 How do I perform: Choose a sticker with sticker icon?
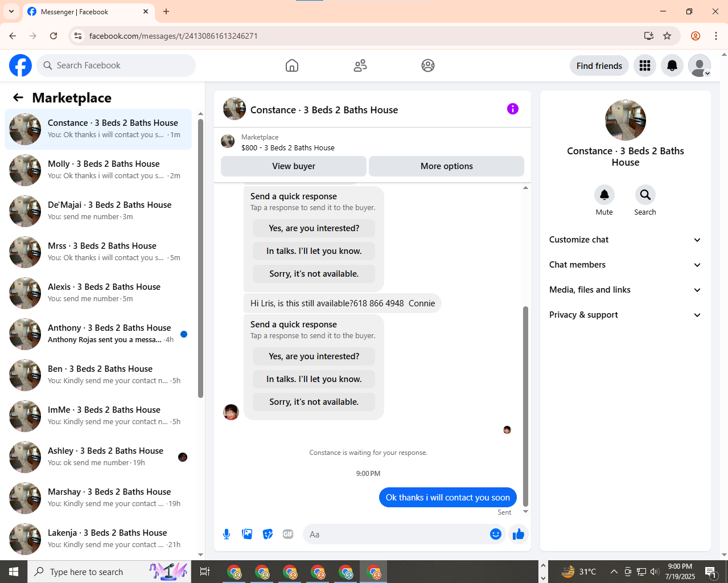pos(268,534)
